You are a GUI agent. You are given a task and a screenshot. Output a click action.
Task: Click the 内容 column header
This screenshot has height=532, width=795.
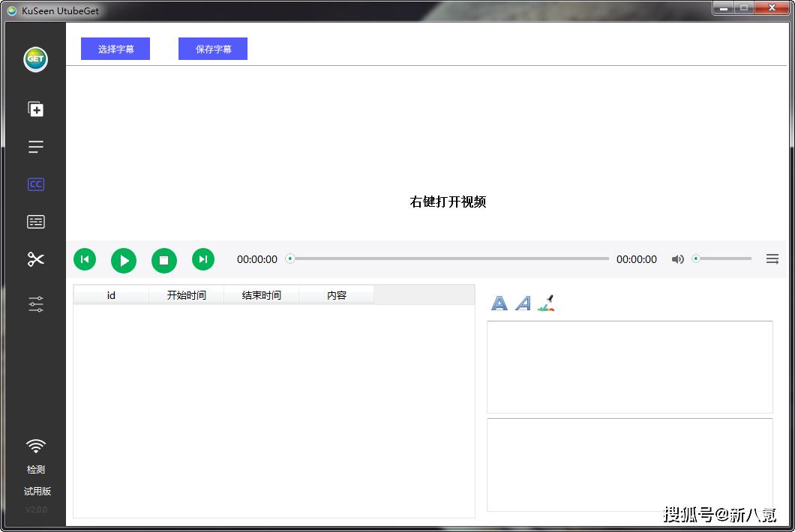tap(336, 295)
